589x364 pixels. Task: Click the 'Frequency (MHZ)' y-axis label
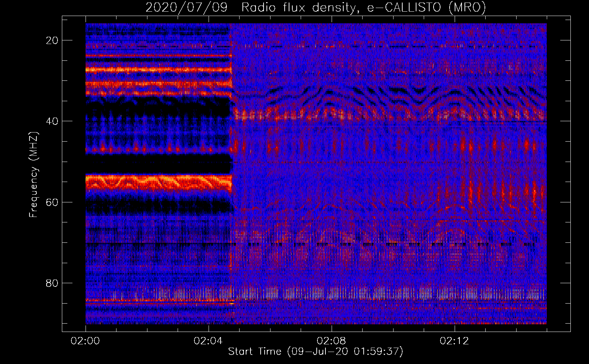tap(33, 174)
